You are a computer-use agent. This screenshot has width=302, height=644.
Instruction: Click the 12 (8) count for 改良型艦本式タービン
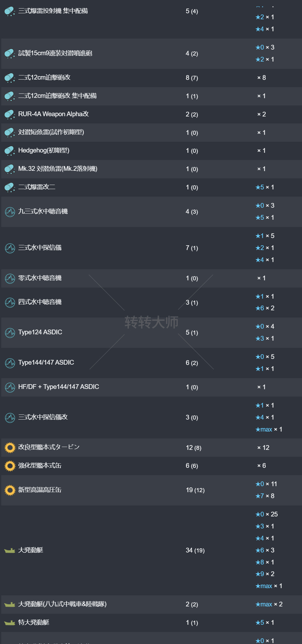pos(193,448)
